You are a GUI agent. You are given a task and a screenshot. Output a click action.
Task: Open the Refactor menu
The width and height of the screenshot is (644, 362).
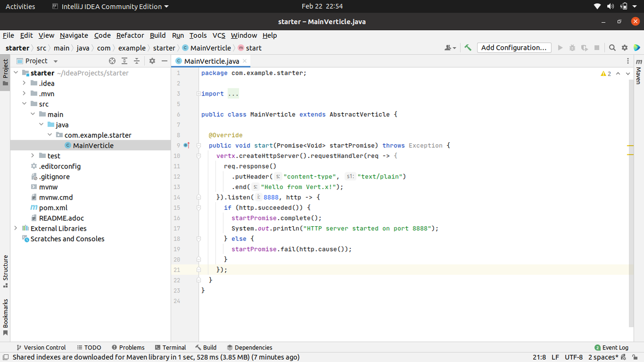tap(130, 35)
